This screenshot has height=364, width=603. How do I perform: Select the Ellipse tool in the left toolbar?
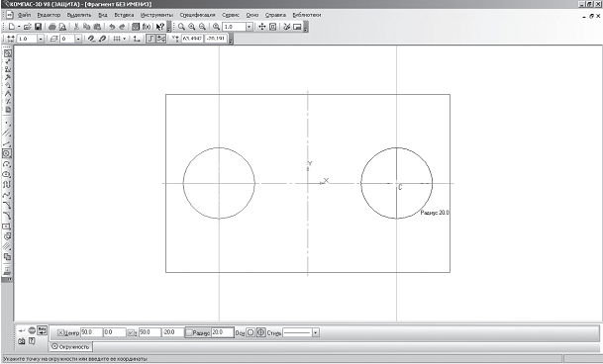(x=7, y=174)
